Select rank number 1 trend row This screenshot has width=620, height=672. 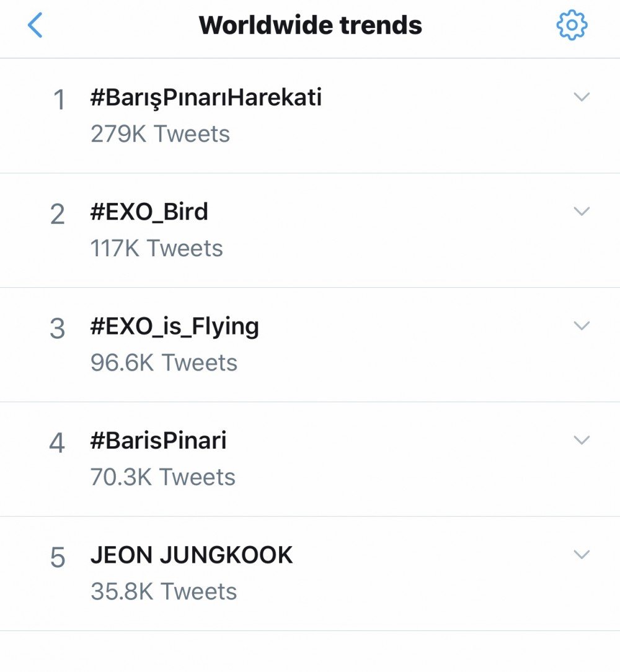pos(310,115)
